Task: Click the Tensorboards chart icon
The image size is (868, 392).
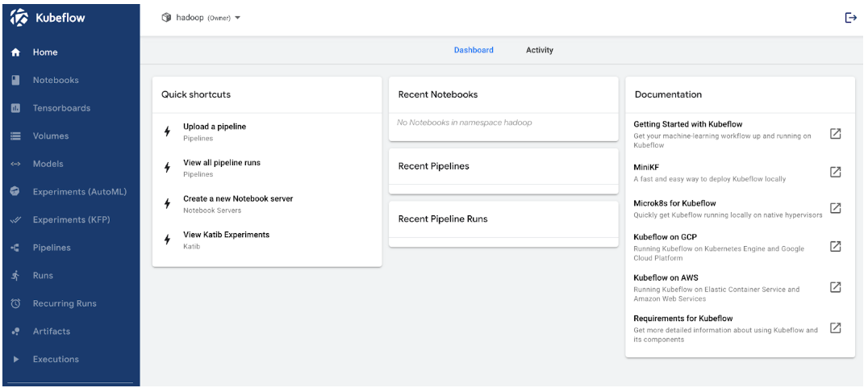Action: 15,108
